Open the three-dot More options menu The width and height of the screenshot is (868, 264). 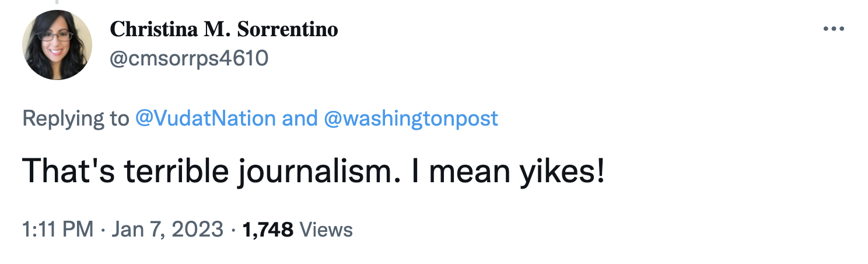click(834, 29)
